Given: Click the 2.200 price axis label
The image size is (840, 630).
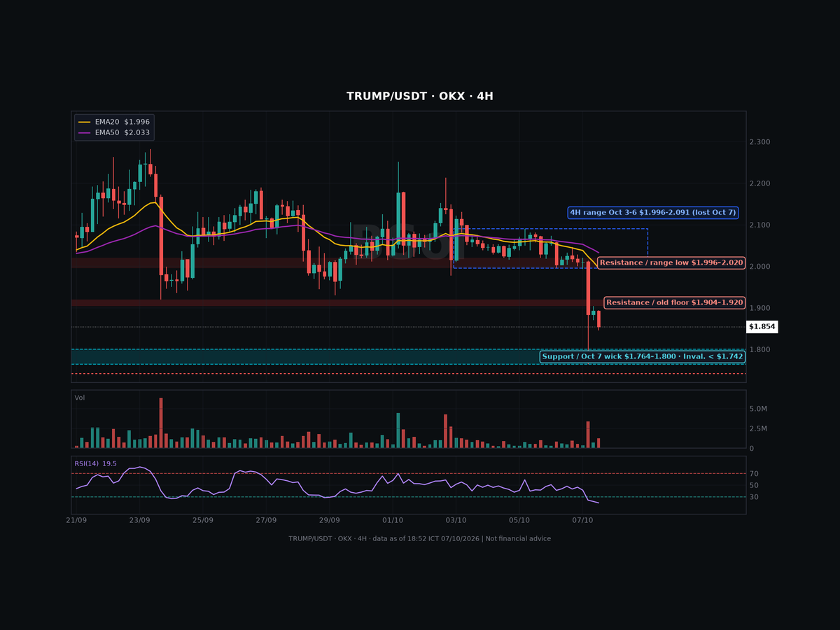Looking at the screenshot, I should 759,183.
